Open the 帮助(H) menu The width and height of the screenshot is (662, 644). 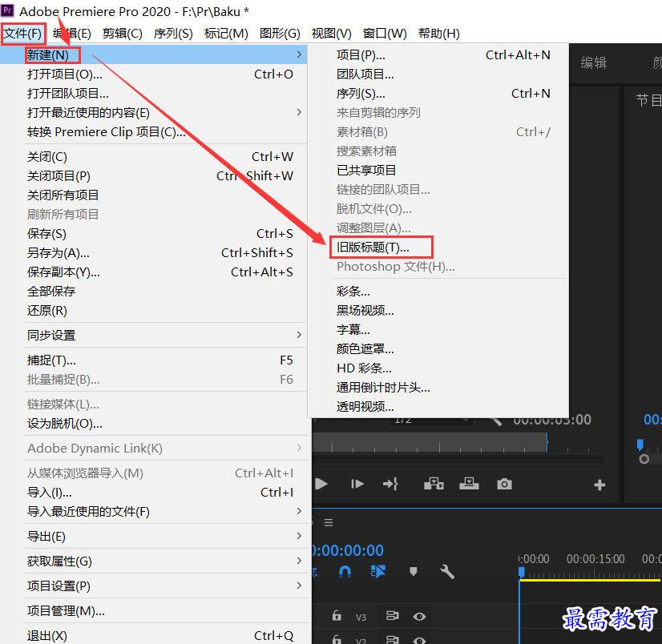pos(439,34)
